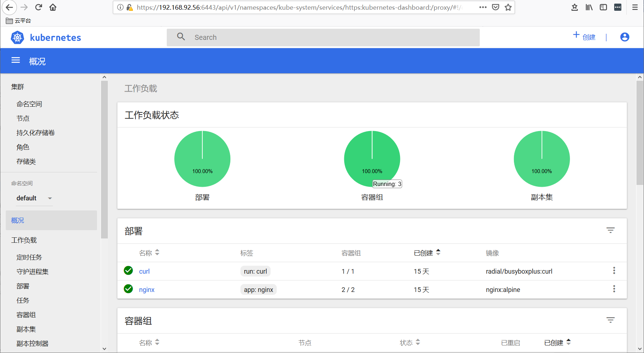Click the search magnifier icon

(x=181, y=37)
